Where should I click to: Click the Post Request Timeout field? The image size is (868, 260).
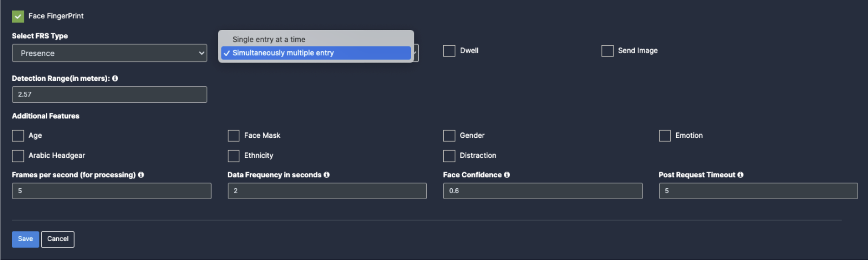(758, 191)
